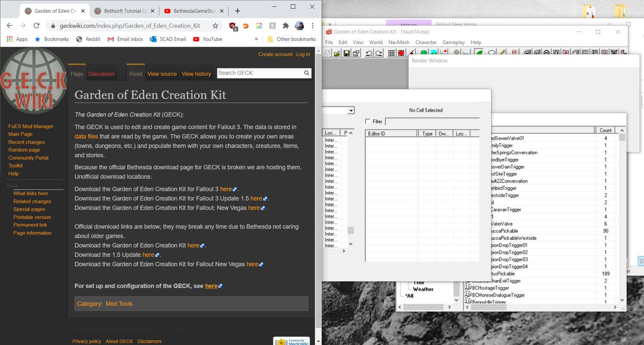Click the GECK redo arrow icon
The height and width of the screenshot is (345, 644).
(x=379, y=53)
